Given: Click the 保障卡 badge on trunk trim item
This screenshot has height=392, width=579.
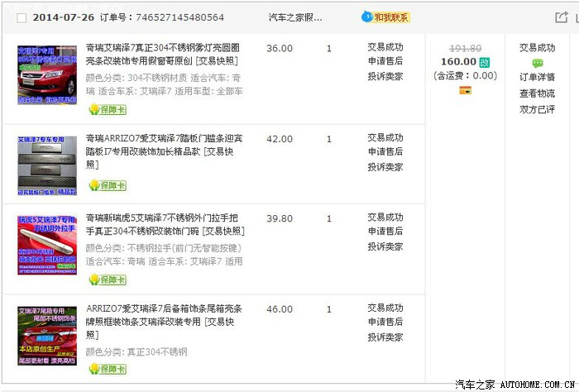Looking at the screenshot, I should click(x=108, y=370).
